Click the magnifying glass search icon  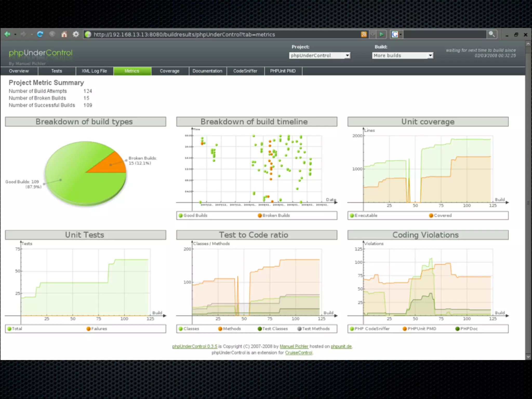(x=492, y=34)
